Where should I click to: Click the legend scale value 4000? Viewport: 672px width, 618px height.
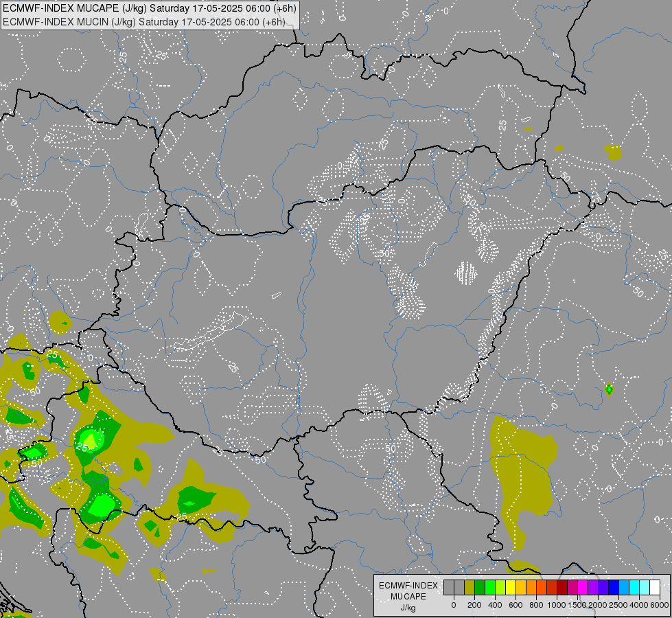click(639, 605)
